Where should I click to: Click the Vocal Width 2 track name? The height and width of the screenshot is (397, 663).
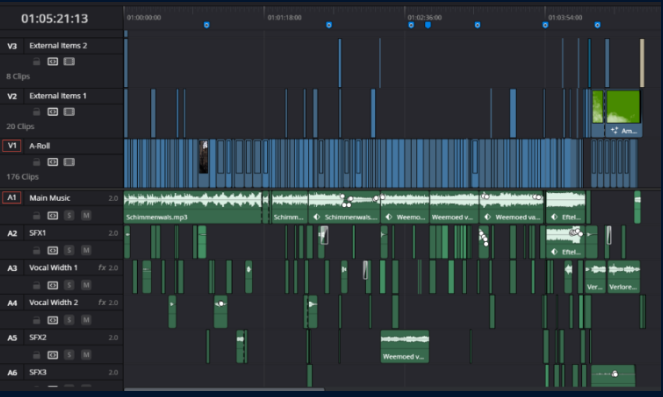pyautogui.click(x=53, y=302)
